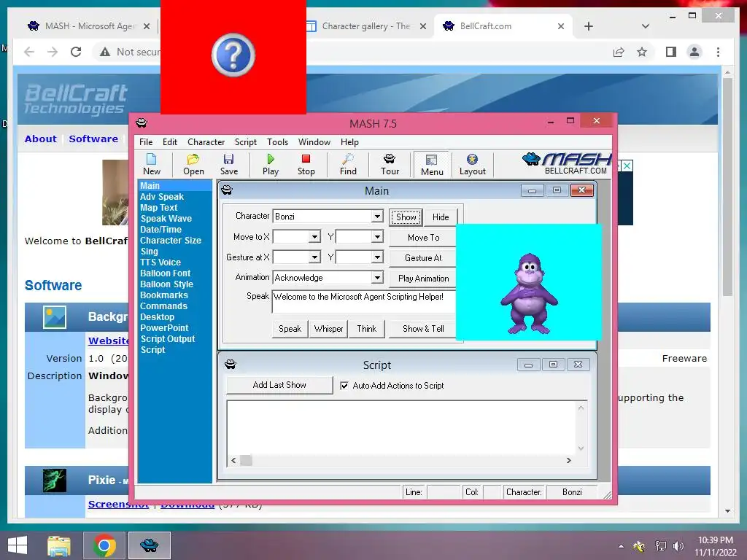
Task: Save the script using the Save icon
Action: tap(228, 165)
